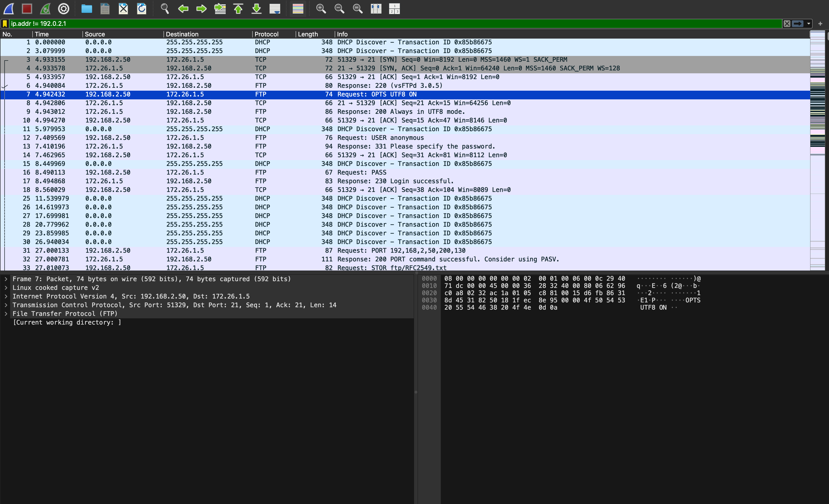Jump to the first packet
This screenshot has width=829, height=504.
click(x=238, y=9)
